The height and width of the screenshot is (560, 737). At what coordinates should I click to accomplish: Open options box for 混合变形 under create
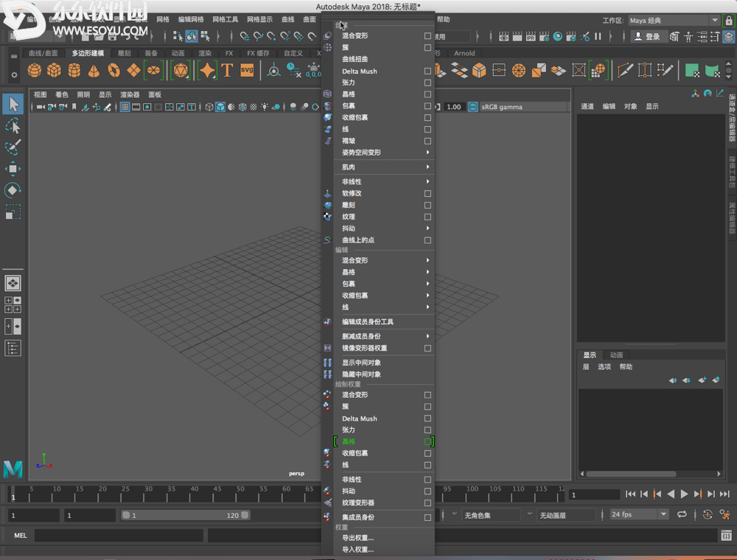(427, 35)
